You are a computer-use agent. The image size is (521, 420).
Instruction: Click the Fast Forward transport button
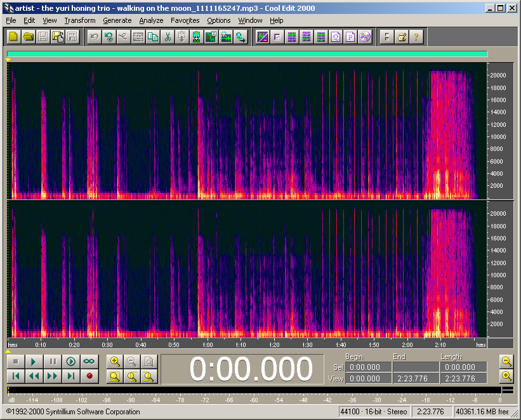click(53, 376)
